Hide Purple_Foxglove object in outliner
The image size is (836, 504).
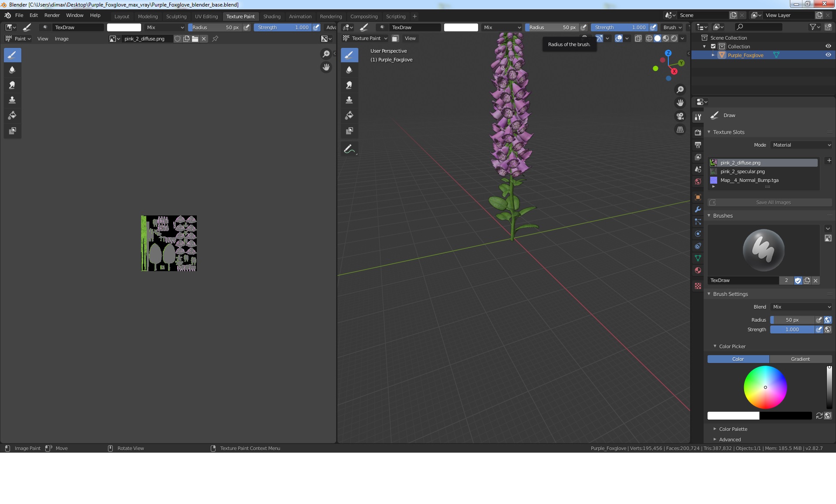tap(828, 55)
